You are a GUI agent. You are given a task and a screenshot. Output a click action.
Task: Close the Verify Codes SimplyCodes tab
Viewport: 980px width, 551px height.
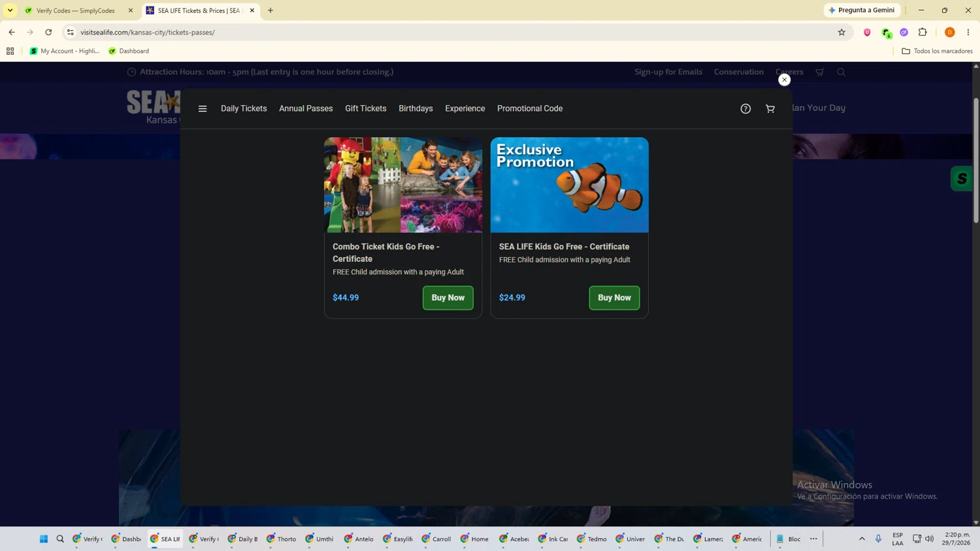131,10
